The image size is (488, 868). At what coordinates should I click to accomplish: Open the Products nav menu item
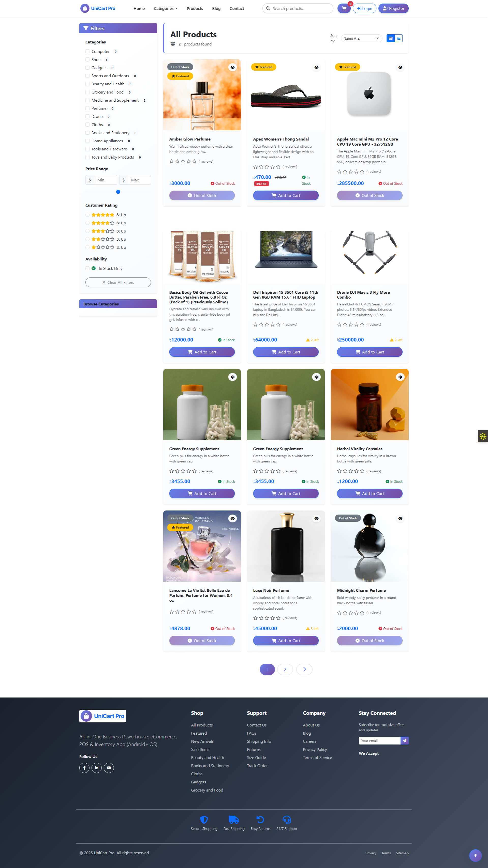(195, 8)
